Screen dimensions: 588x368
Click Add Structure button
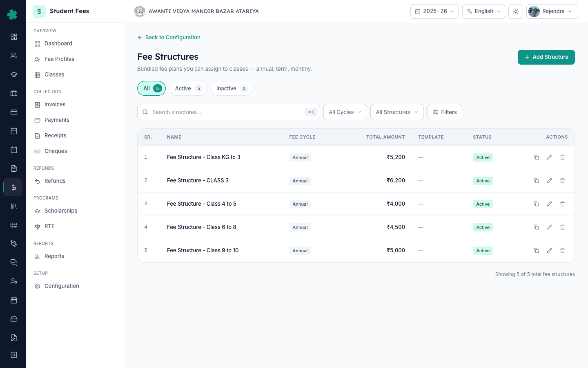546,57
